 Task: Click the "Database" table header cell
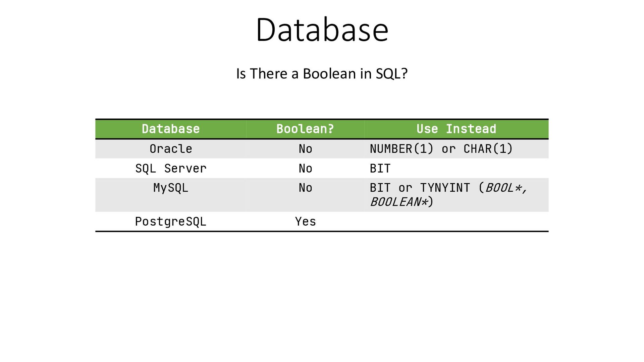pyautogui.click(x=170, y=129)
